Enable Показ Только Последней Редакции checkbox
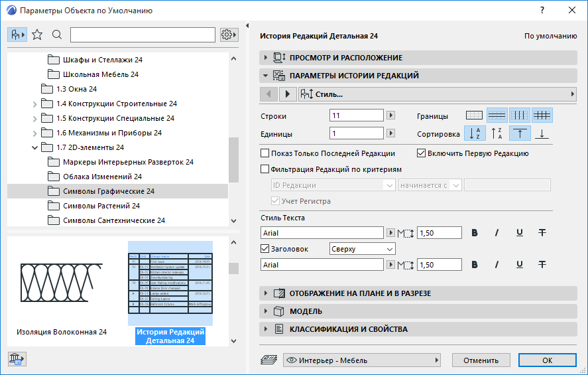 point(265,153)
